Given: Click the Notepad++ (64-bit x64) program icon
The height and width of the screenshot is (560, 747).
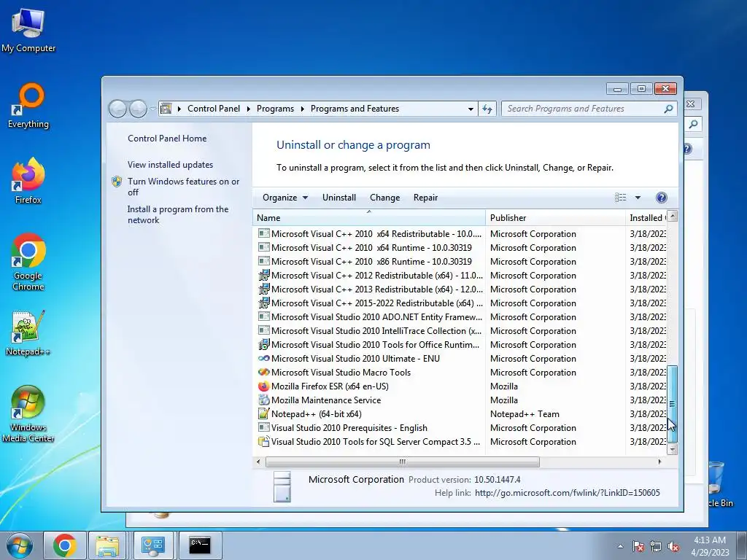Looking at the screenshot, I should pos(263,414).
